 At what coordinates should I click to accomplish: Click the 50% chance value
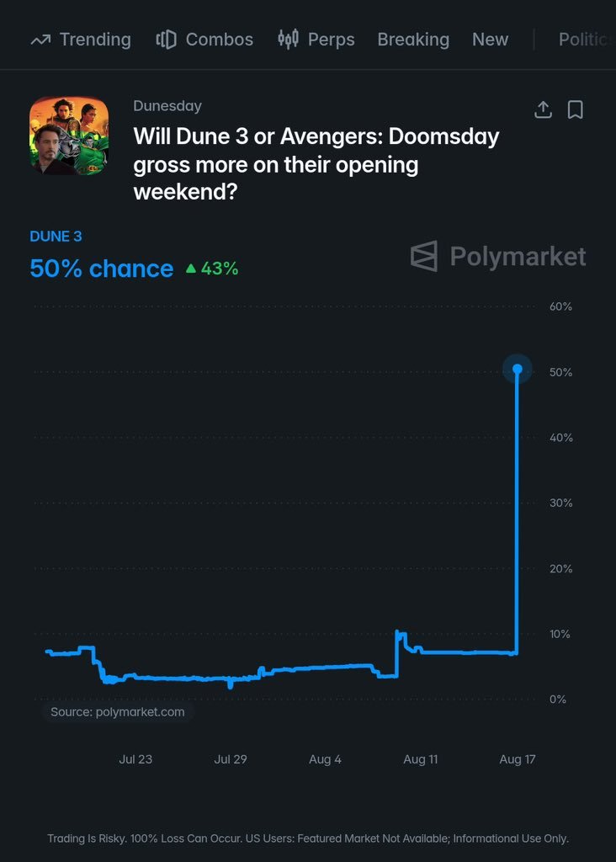coord(102,269)
